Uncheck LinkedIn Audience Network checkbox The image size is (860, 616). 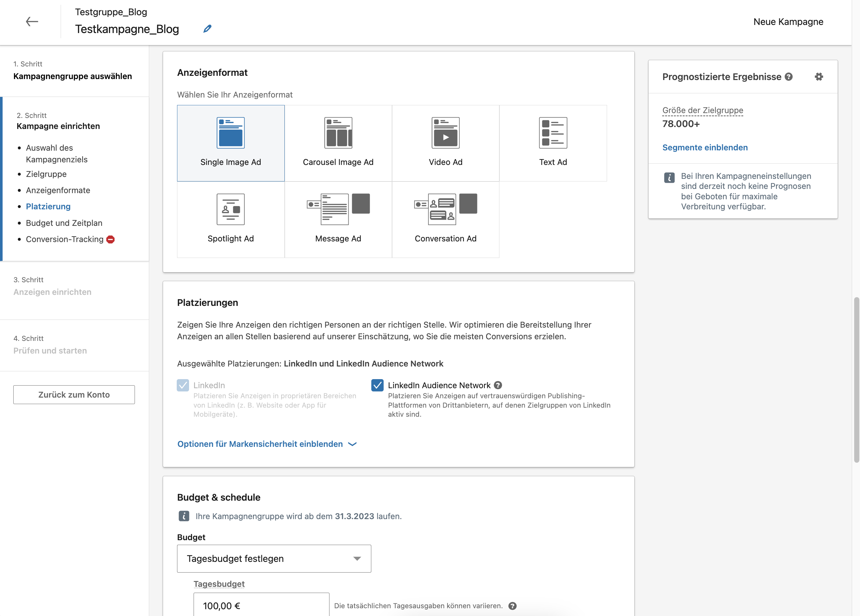[x=377, y=385]
